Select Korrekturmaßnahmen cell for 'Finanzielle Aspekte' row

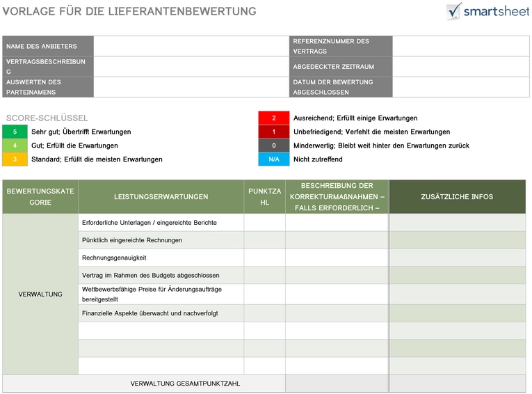tap(337, 313)
